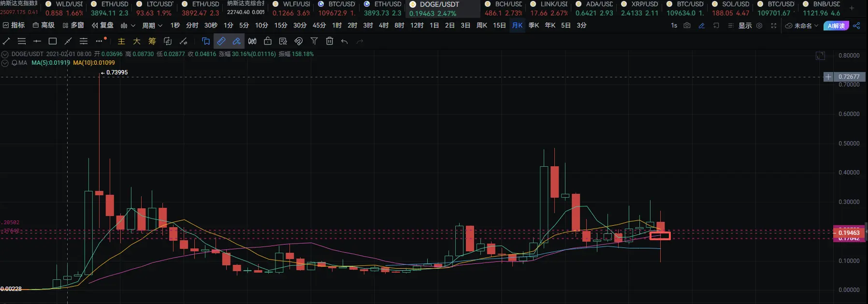Click the 筹 chip distribution button
This screenshot has height=304, width=868.
(x=152, y=41)
